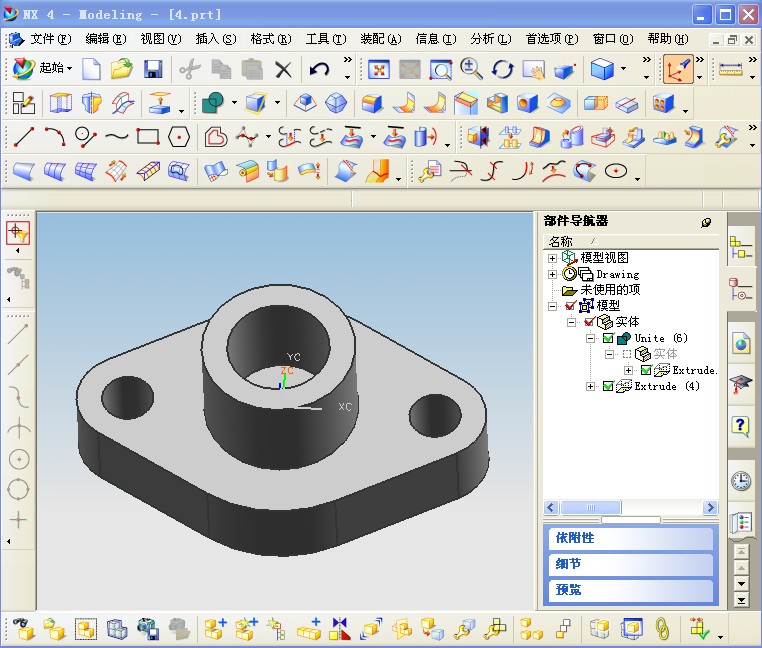Image resolution: width=762 pixels, height=648 pixels.
Task: Open the shaded display style dropdown arrow
Action: pyautogui.click(x=623, y=69)
